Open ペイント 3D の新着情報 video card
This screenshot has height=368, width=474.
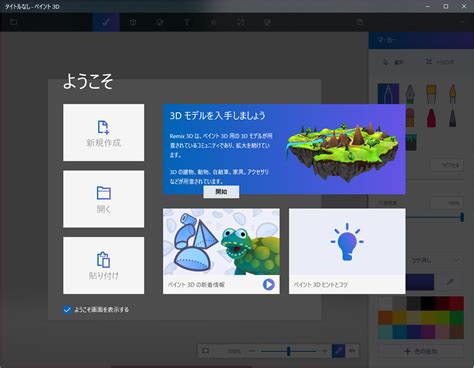tap(221, 251)
